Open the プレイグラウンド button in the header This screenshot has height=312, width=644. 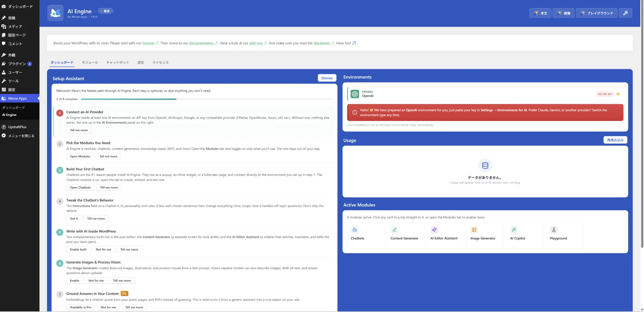point(597,13)
